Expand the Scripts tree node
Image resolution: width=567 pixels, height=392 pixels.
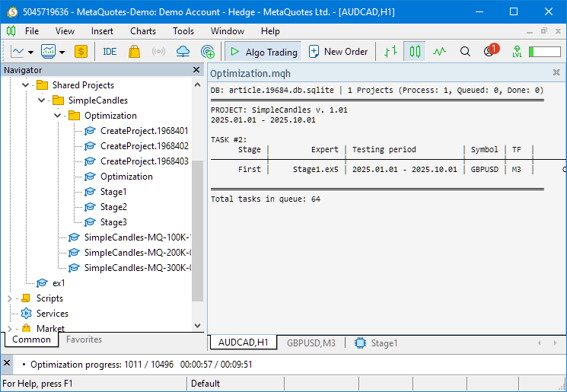click(9, 298)
